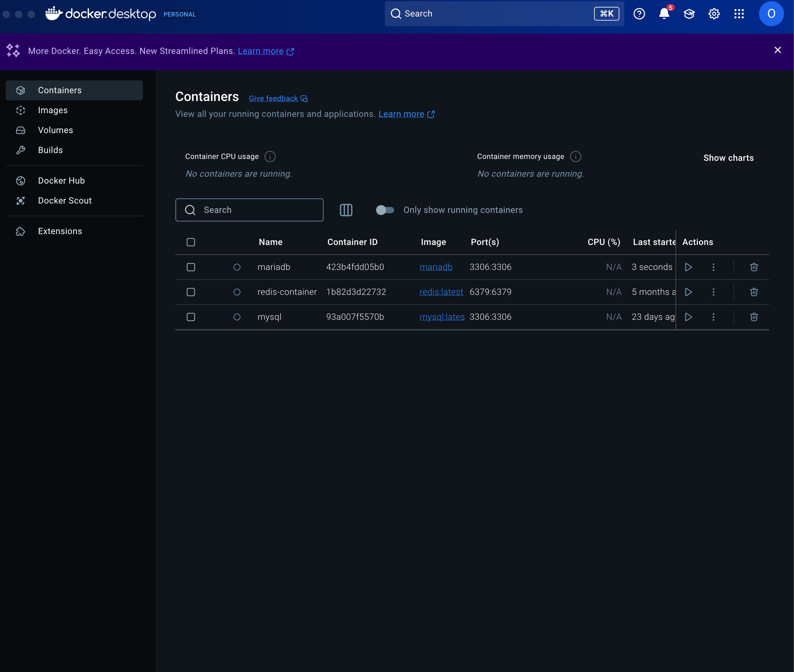Go to Images in the sidebar
The height and width of the screenshot is (672, 794).
coord(53,110)
